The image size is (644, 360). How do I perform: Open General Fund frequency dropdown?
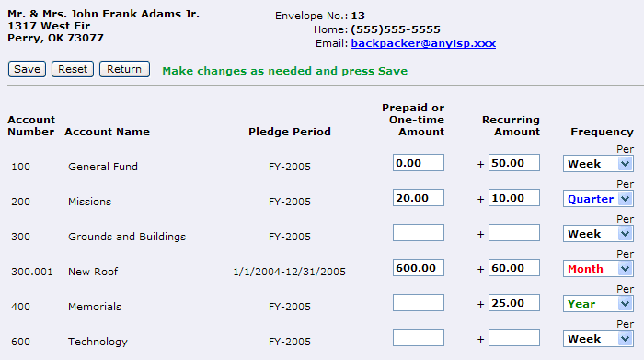[x=598, y=164]
